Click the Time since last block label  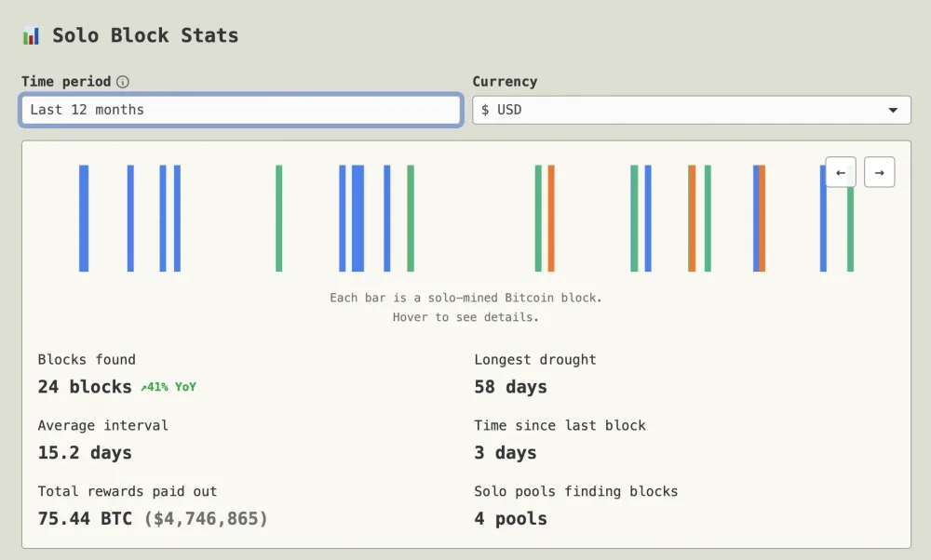point(560,425)
